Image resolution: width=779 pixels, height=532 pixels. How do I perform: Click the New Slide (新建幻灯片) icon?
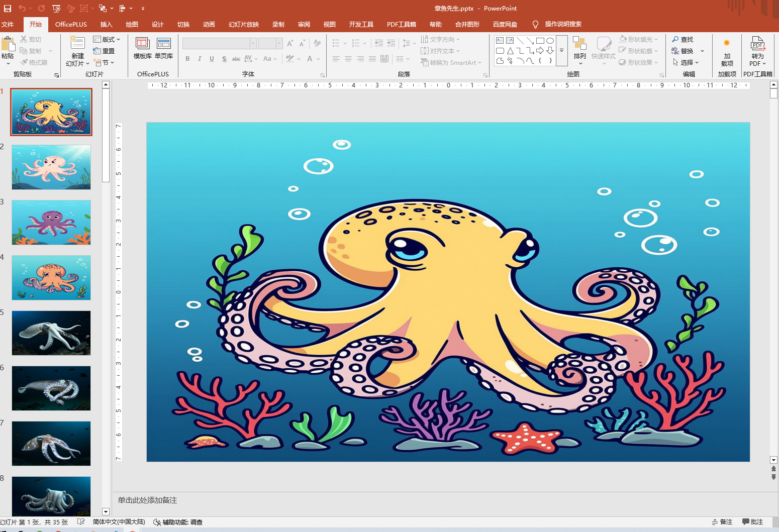click(77, 43)
